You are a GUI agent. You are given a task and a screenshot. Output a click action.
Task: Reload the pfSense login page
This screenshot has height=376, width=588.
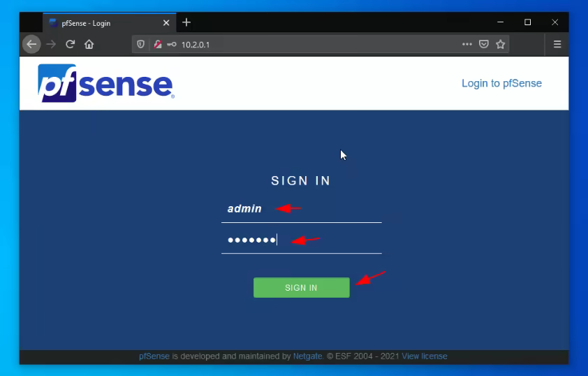tap(70, 44)
